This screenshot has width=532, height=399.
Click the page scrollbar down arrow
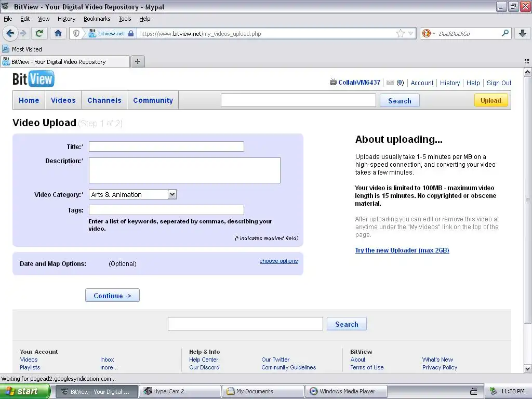(x=528, y=368)
